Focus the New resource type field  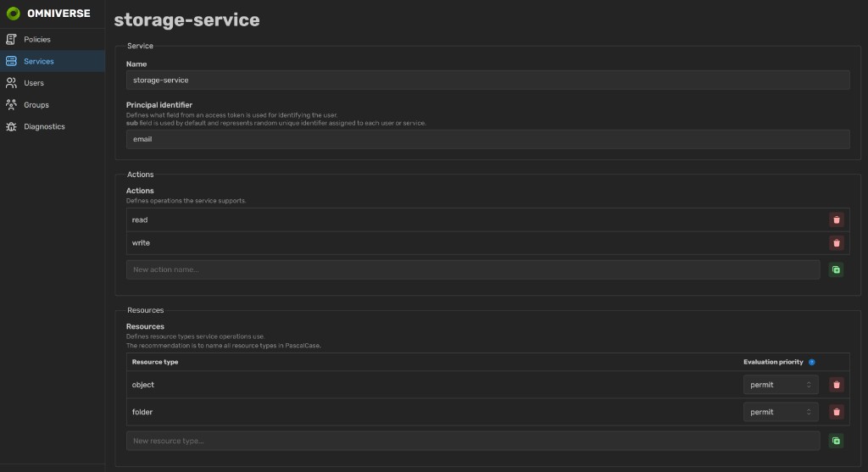coord(473,441)
